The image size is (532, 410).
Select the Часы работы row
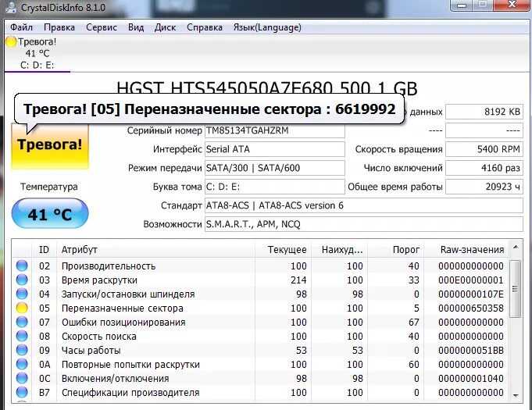coord(261,350)
